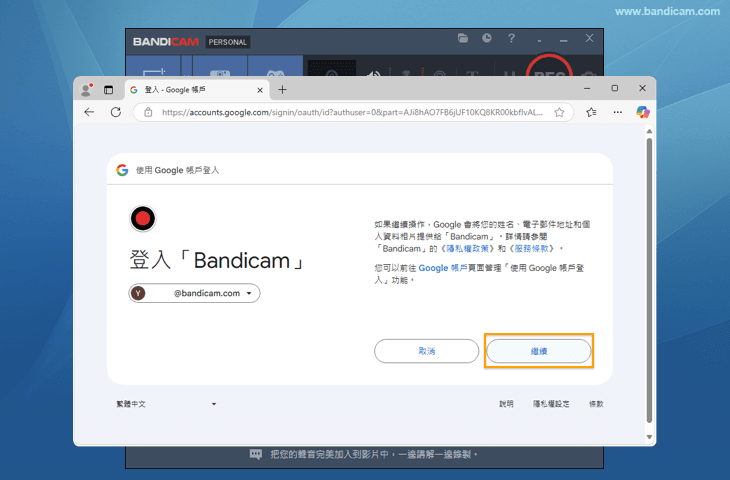Minimize the Edge browser window
Image resolution: width=730 pixels, height=480 pixels.
[587, 88]
